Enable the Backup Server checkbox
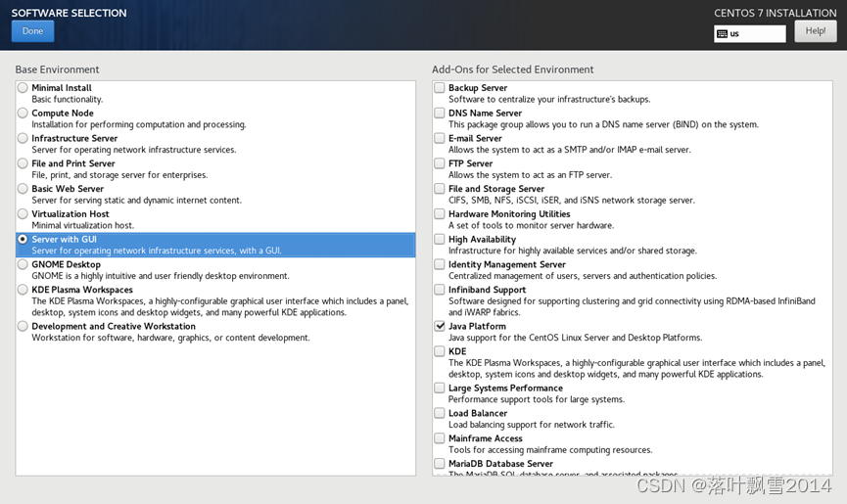Image resolution: width=847 pixels, height=504 pixels. click(x=440, y=87)
